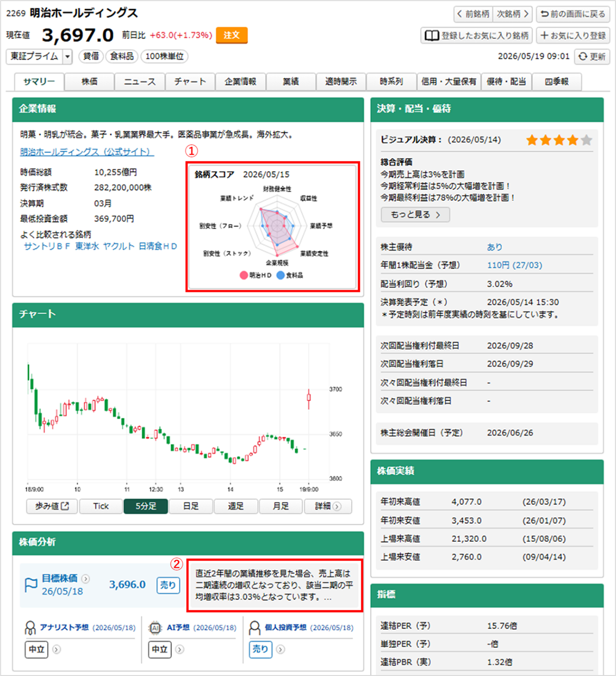Expand overall evaluation with もっと見る
The image size is (616, 676).
(x=415, y=215)
